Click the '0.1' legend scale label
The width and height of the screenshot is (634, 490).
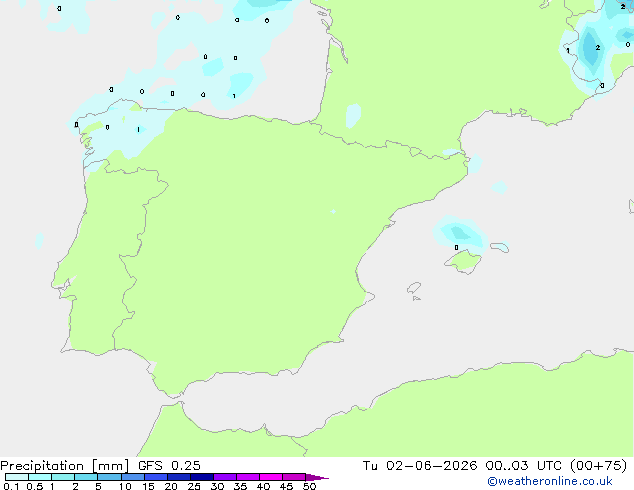(11, 486)
